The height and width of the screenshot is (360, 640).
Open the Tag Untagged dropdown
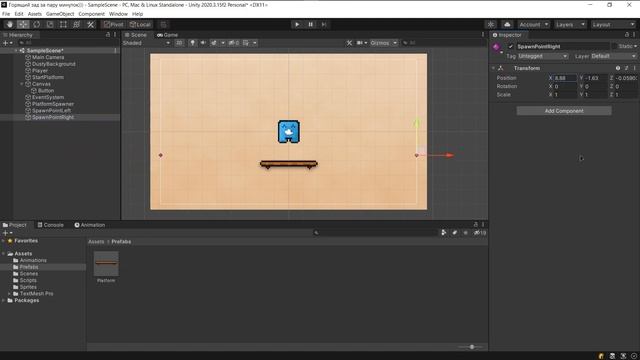tap(543, 56)
